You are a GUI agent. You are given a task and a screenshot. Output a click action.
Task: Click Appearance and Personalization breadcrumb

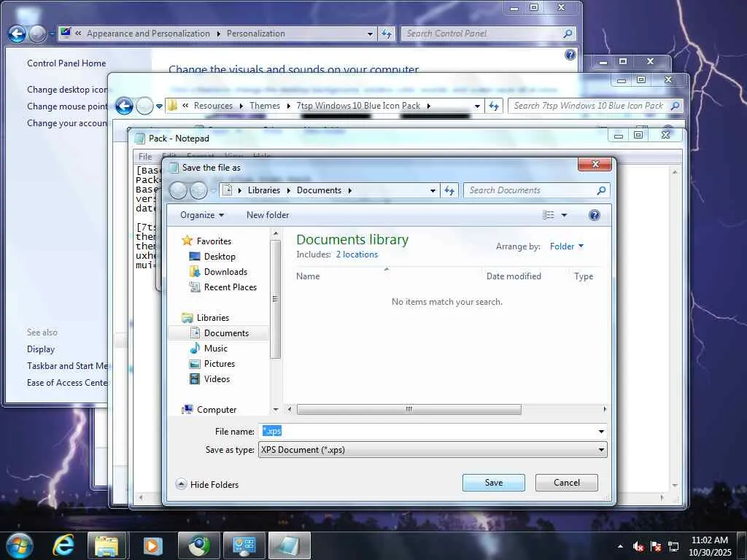coord(148,34)
